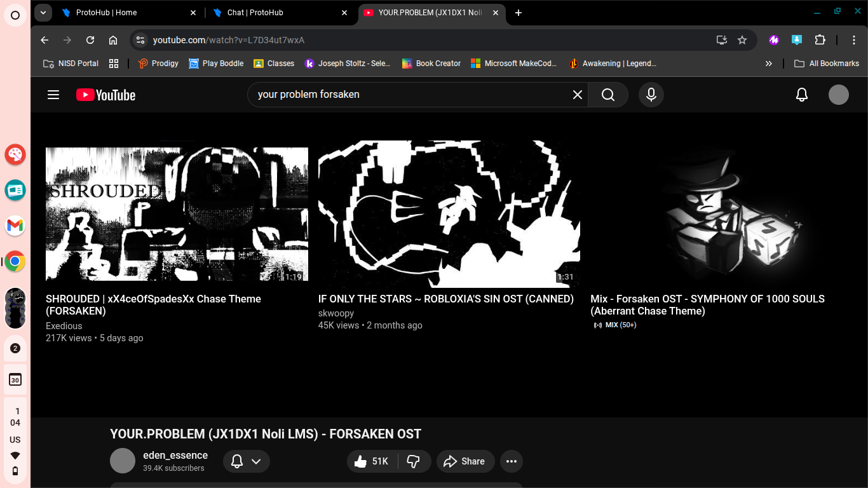868x488 pixels.
Task: Dislike the video with the thumbs down
Action: pyautogui.click(x=414, y=461)
